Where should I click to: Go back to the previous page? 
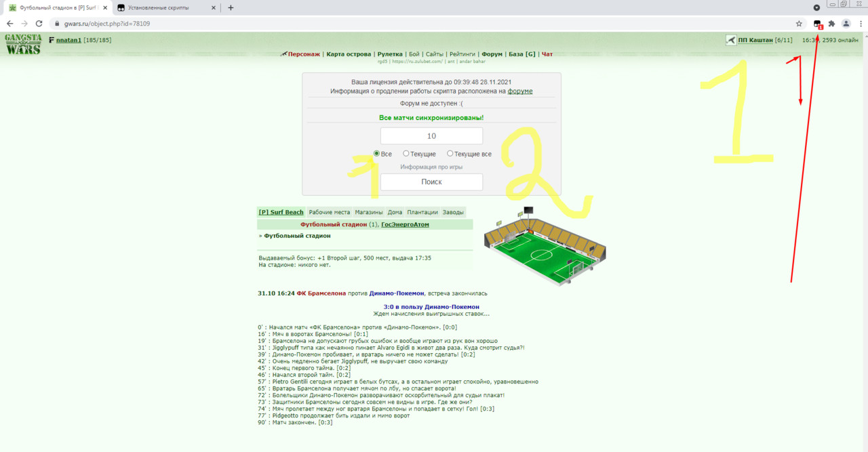tap(9, 23)
